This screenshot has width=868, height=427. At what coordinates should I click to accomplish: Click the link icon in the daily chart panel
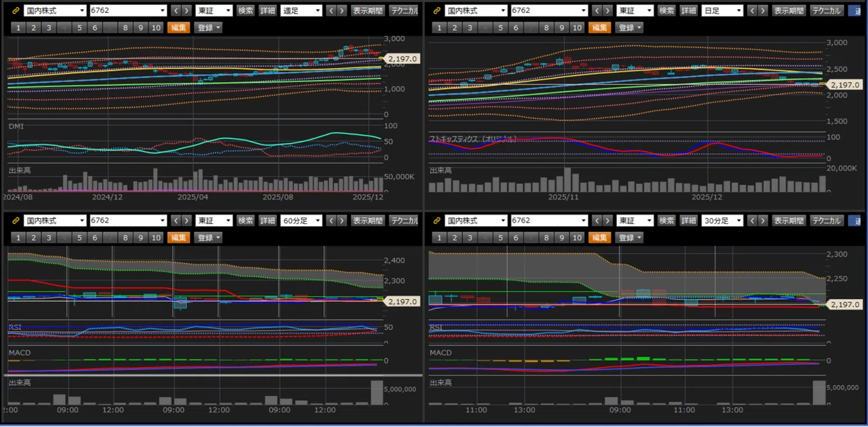[437, 11]
